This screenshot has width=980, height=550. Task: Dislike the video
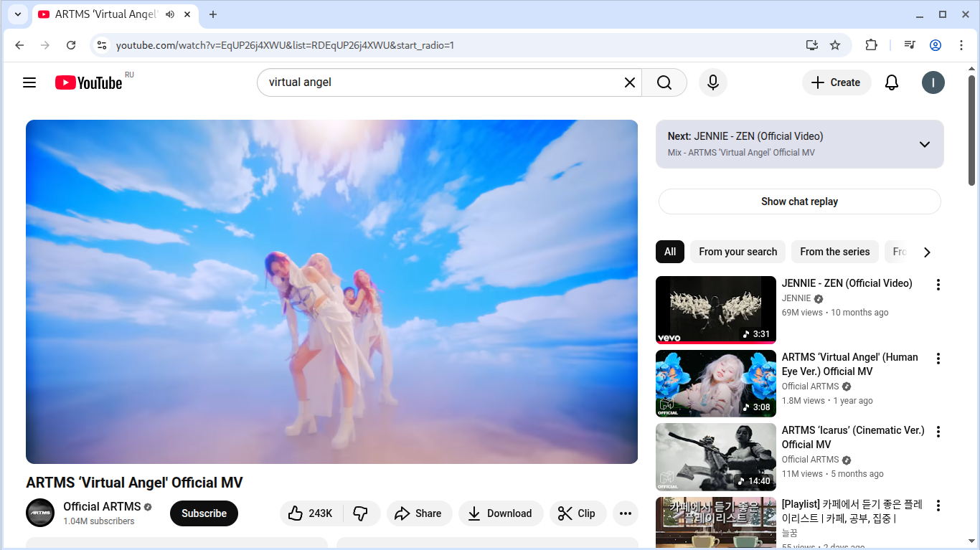(362, 513)
